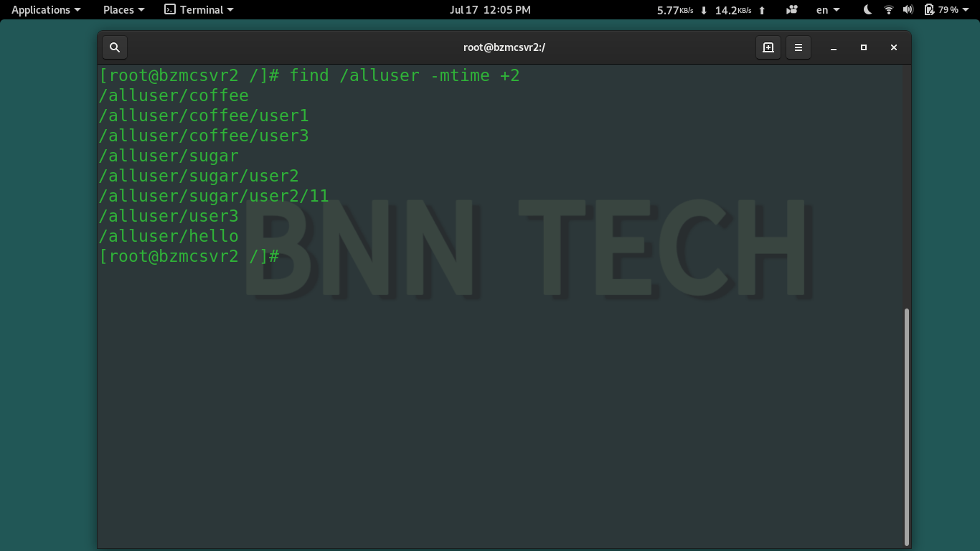Image resolution: width=980 pixels, height=551 pixels.
Task: Mute audio via the speaker icon
Action: pos(910,10)
